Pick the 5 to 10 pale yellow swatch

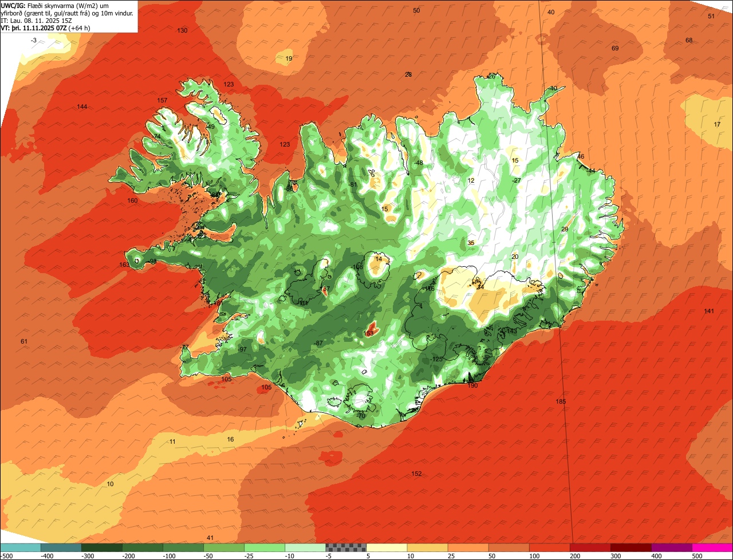click(x=387, y=547)
